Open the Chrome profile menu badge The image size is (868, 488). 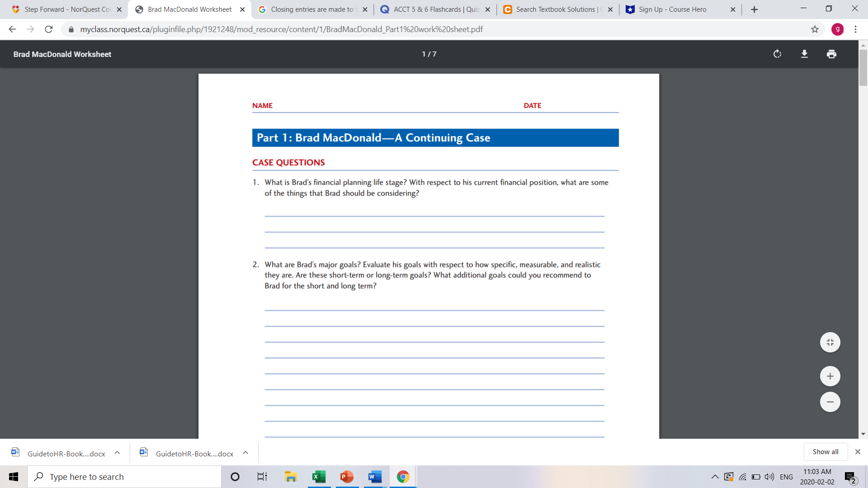(x=838, y=29)
